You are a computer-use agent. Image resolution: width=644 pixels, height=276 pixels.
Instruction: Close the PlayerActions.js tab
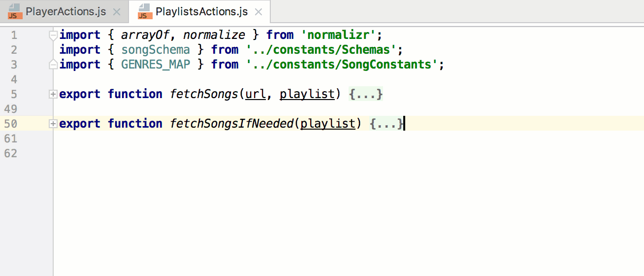pyautogui.click(x=117, y=12)
